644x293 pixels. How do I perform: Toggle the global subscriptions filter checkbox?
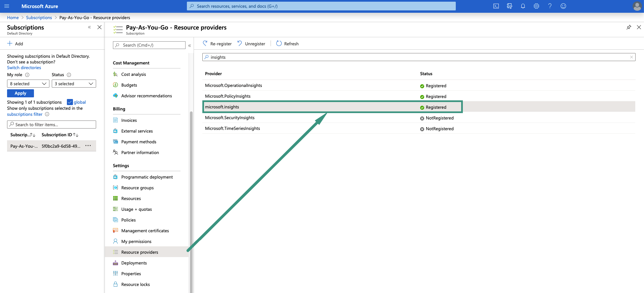(70, 102)
